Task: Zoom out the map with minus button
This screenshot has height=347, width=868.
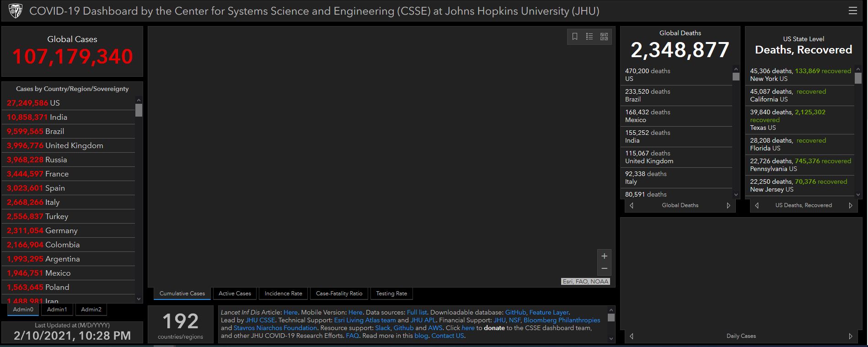Action: point(604,269)
